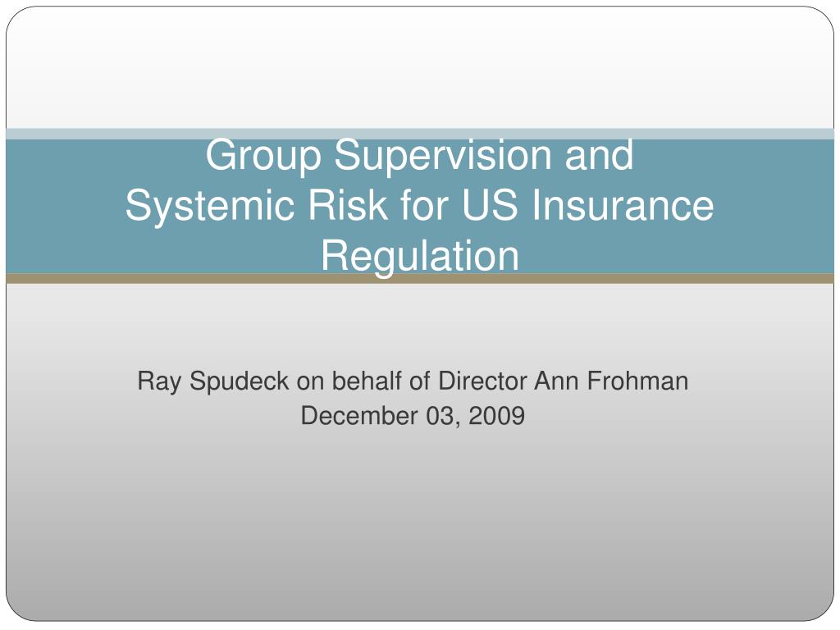Click the tan stripe below the title band
Screen dimensions: 840x630
pyautogui.click(x=420, y=279)
